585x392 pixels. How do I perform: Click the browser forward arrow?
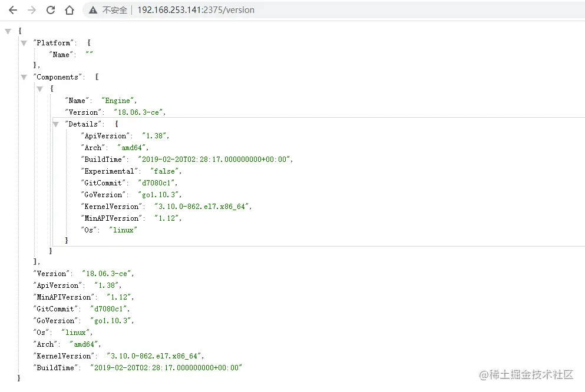point(31,10)
